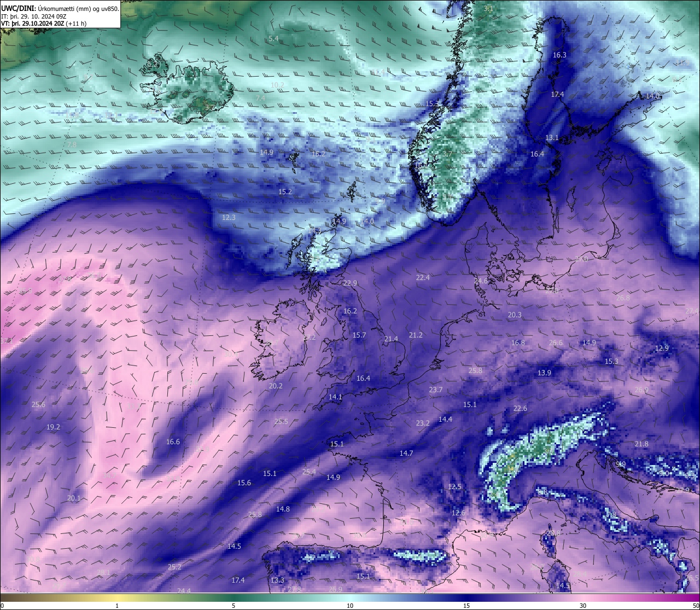Click the 25.2 value west of Iberia
This screenshot has width=700, height=610.
coord(174,567)
